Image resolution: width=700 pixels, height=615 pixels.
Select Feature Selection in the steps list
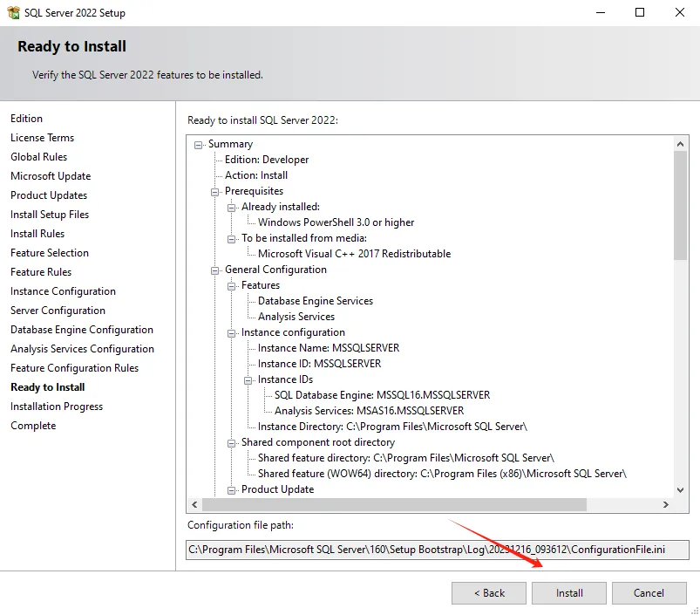point(50,253)
